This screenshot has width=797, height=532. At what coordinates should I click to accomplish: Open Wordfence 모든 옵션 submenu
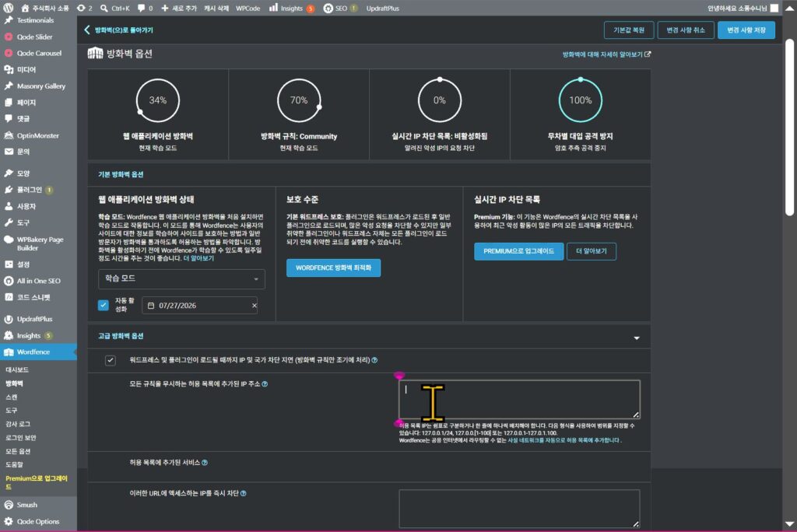pos(18,451)
